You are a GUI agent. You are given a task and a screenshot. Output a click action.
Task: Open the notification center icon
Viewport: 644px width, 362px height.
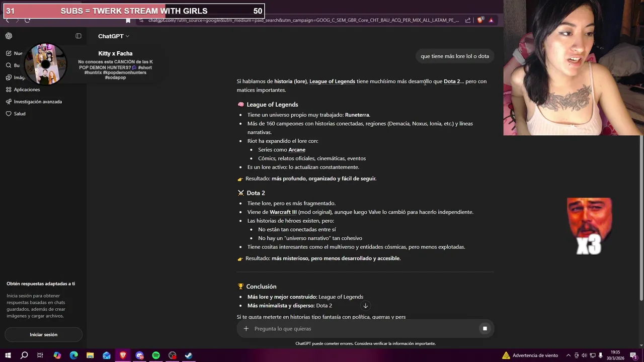633,355
